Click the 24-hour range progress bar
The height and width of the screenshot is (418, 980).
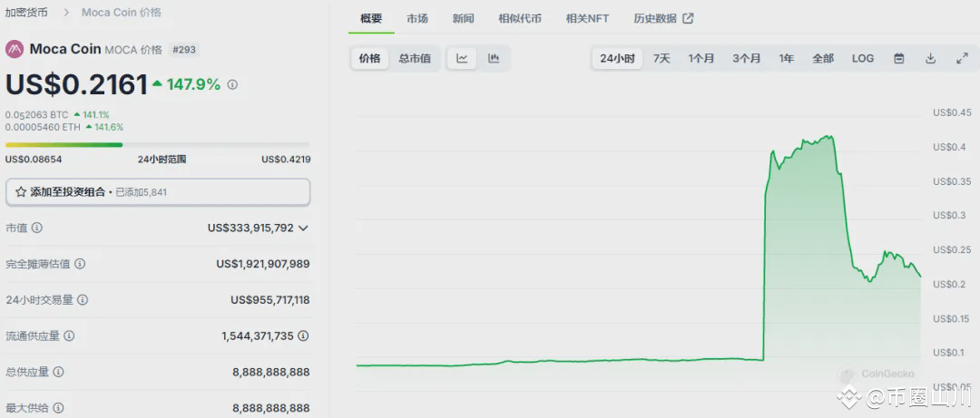pyautogui.click(x=158, y=145)
